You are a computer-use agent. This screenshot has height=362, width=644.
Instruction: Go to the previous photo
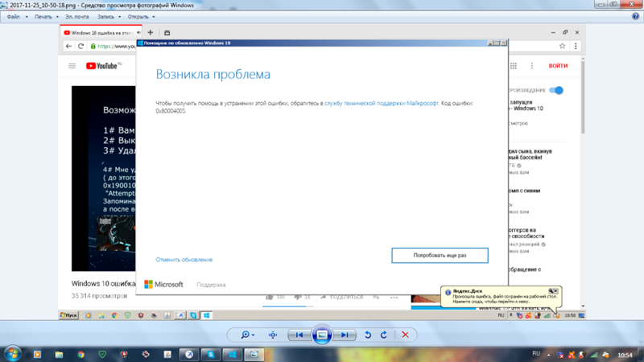point(299,335)
